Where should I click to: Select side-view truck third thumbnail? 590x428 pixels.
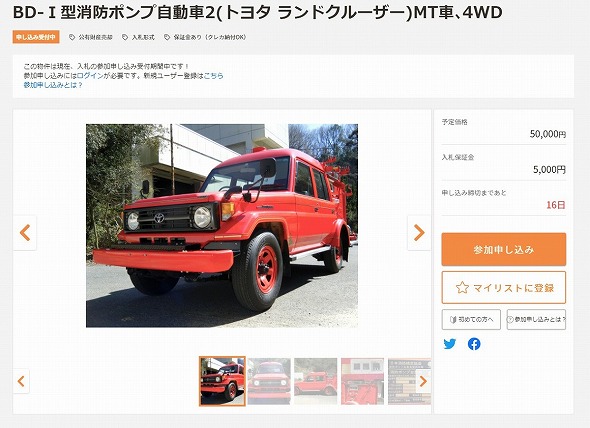pyautogui.click(x=316, y=381)
